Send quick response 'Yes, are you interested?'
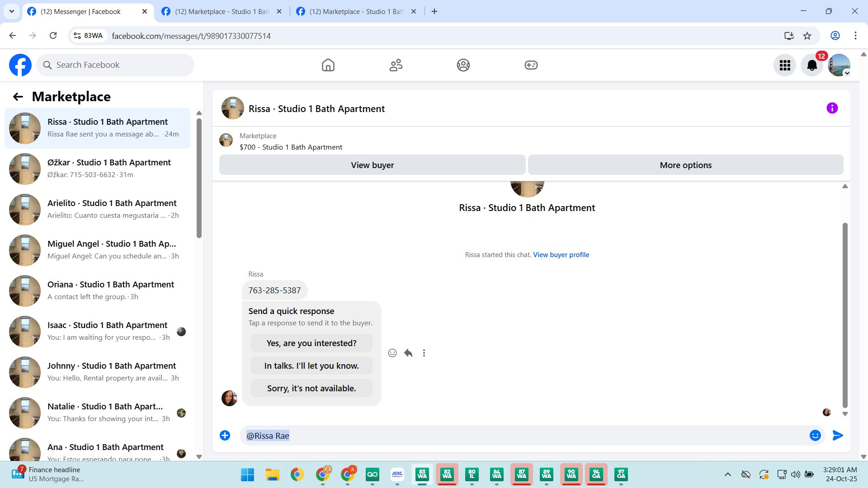The image size is (868, 488). pos(311,343)
